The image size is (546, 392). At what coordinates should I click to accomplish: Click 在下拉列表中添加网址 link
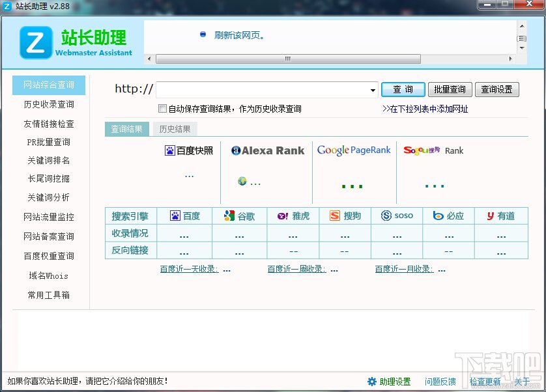(425, 109)
